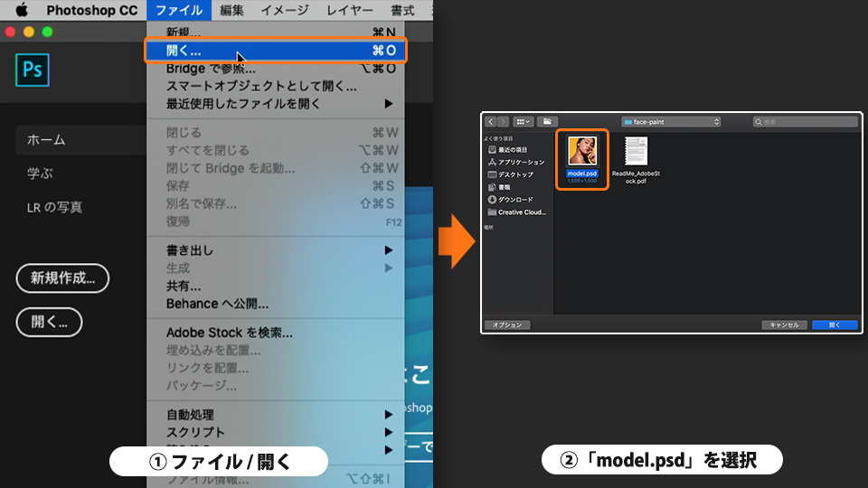868x488 pixels.
Task: Choose Bridge で参照… menu item
Action: [x=276, y=69]
